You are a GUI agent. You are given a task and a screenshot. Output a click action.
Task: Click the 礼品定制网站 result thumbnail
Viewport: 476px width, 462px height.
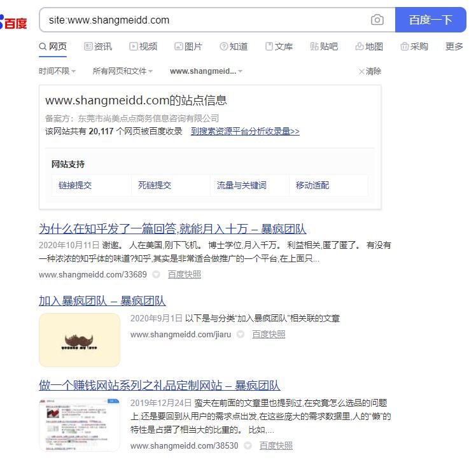click(80, 424)
